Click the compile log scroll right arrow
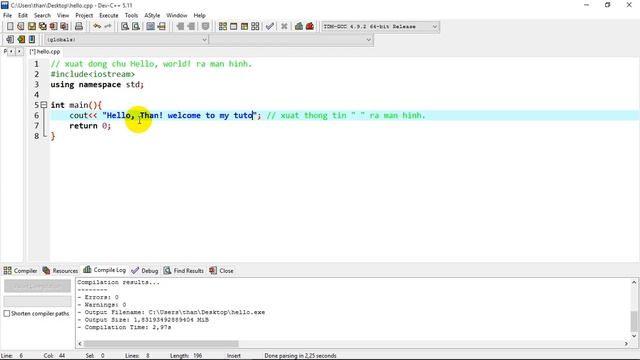Image resolution: width=640 pixels, height=360 pixels. pos(626,344)
